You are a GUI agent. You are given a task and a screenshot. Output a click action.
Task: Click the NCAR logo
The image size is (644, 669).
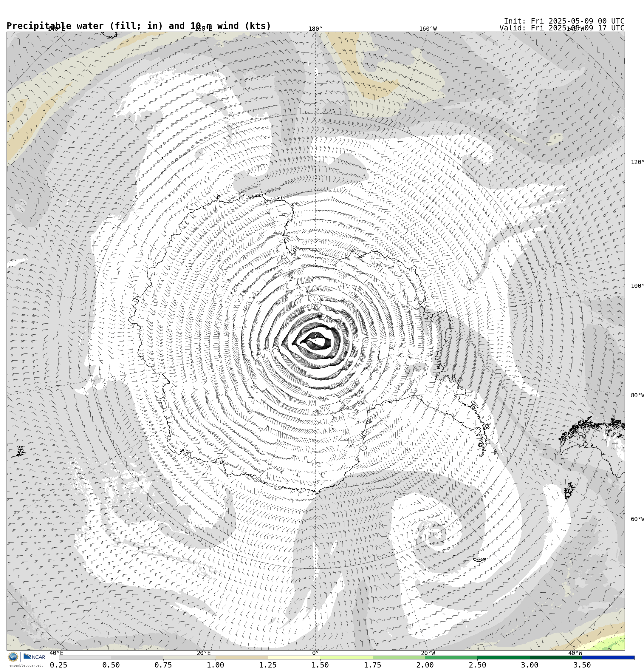34,656
